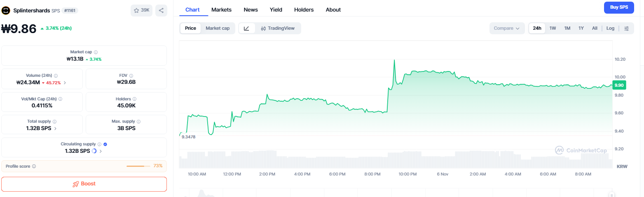Open the Holders info icon
Image resolution: width=644 pixels, height=197 pixels.
pyautogui.click(x=135, y=99)
